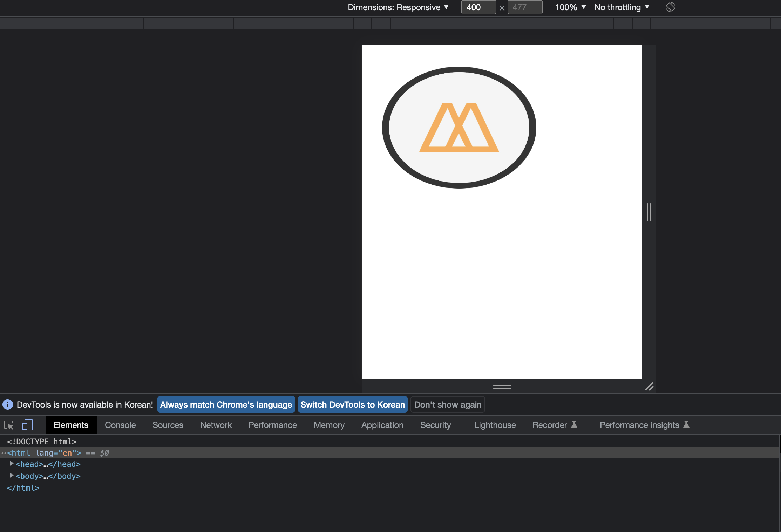Open the Network tab
The width and height of the screenshot is (781, 532).
pos(216,425)
